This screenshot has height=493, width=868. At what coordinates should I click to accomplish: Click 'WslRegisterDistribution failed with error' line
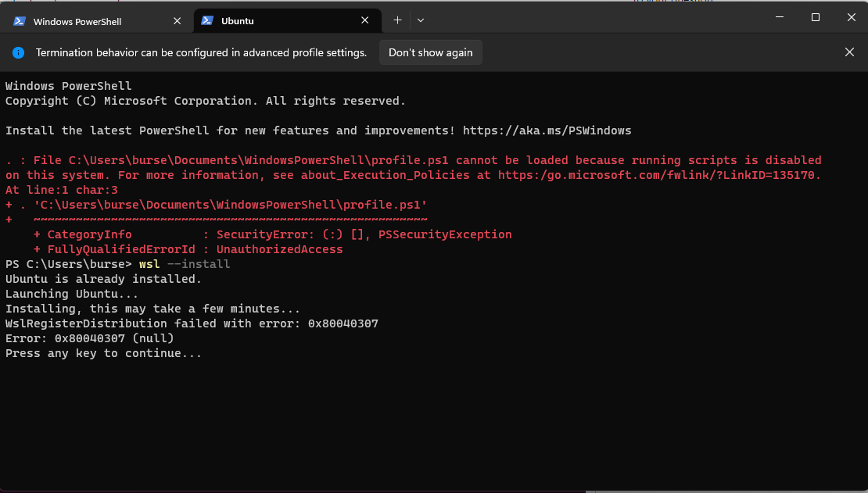[192, 323]
